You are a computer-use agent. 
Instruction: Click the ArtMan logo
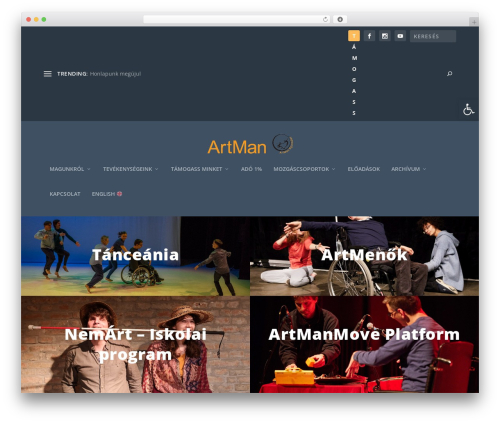250,144
